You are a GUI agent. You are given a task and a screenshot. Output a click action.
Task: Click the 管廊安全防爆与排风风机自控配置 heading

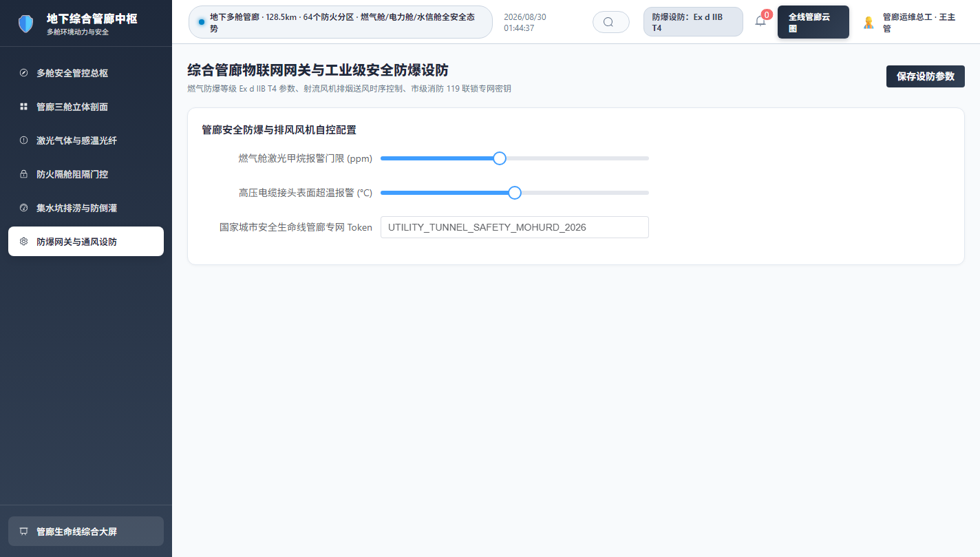click(x=279, y=129)
